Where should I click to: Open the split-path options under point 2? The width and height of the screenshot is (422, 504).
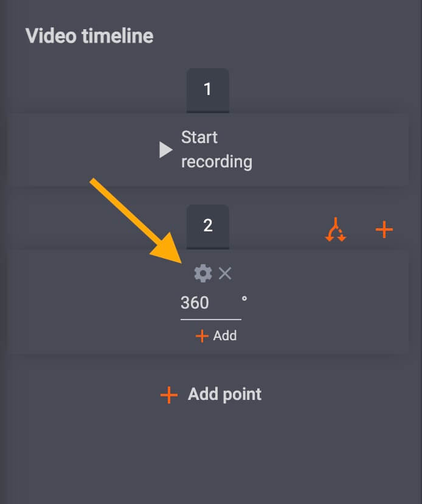[335, 229]
